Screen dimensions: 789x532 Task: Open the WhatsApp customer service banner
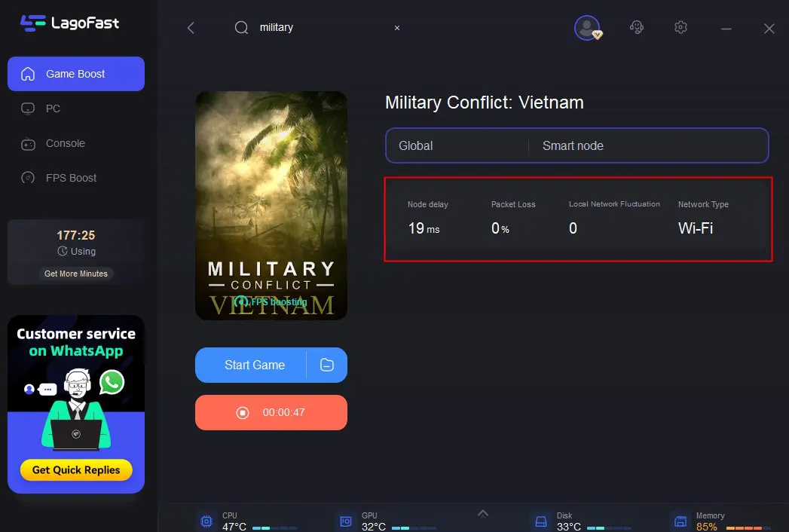coord(76,404)
